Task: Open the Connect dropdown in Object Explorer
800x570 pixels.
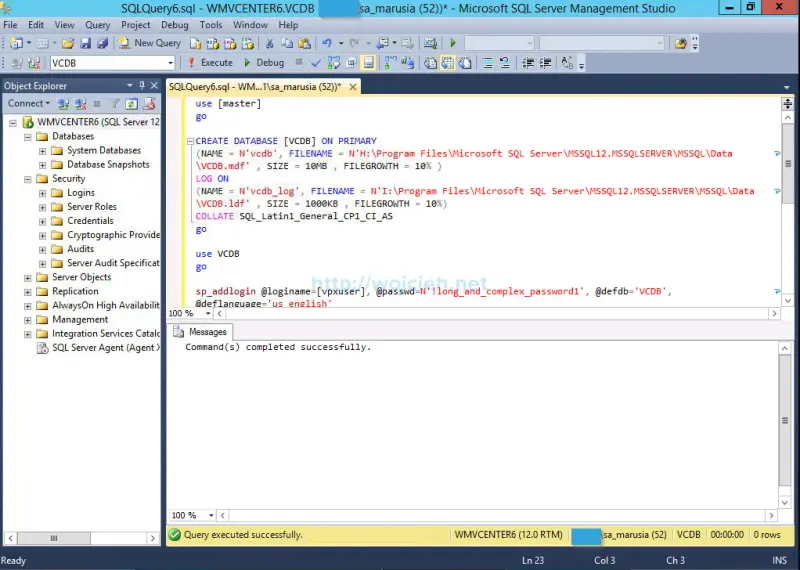Action: [29, 104]
